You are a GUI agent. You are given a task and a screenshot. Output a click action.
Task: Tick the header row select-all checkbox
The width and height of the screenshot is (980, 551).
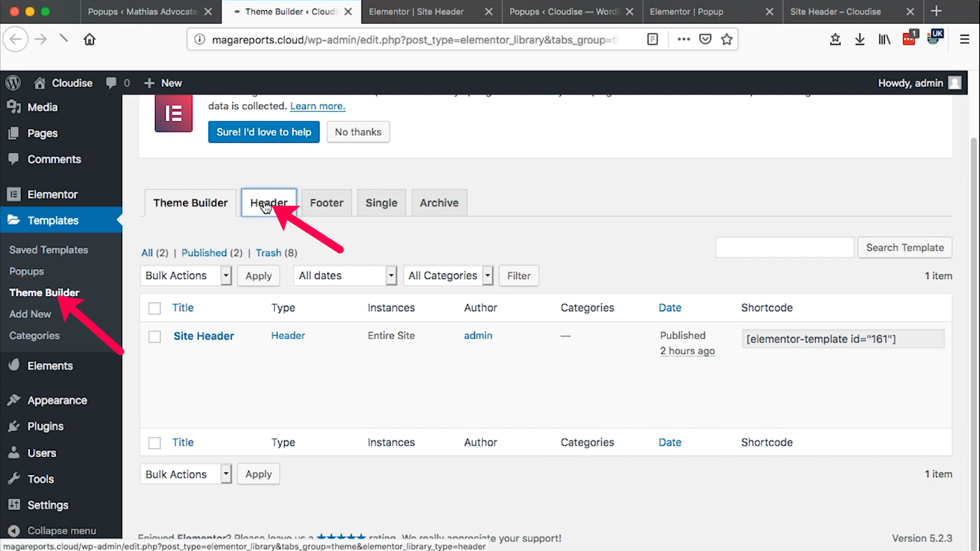[x=154, y=309]
